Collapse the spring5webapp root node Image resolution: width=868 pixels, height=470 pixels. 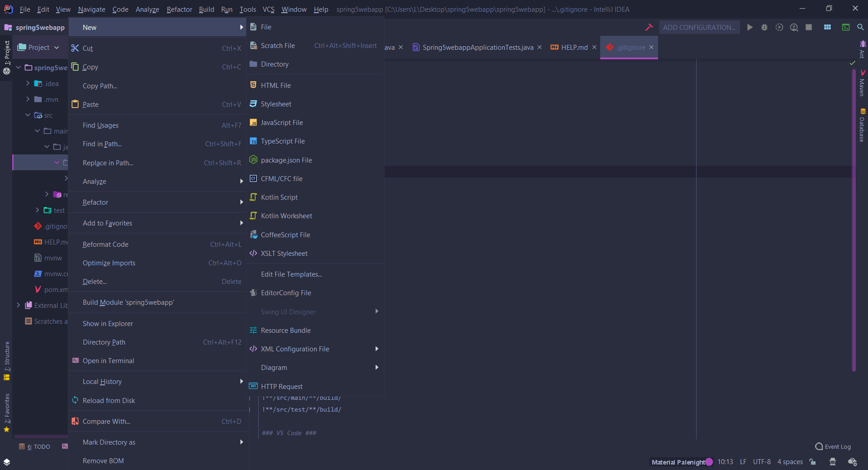click(x=18, y=67)
